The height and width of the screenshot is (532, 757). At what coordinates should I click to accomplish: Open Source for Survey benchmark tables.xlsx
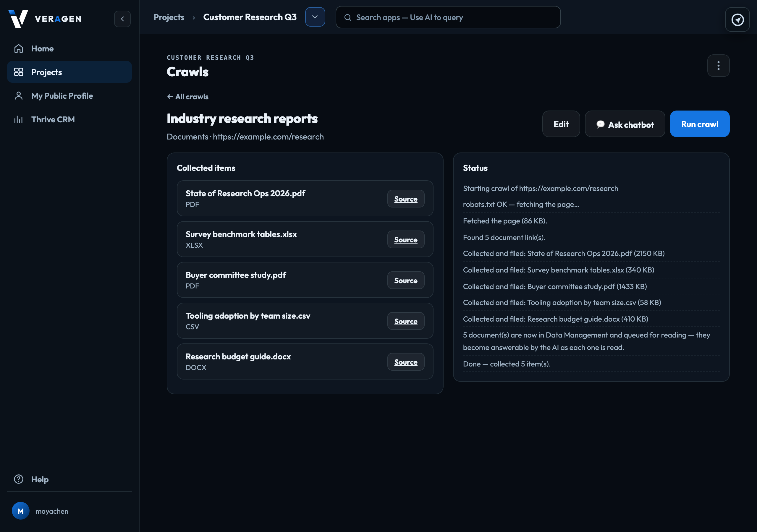coord(405,240)
